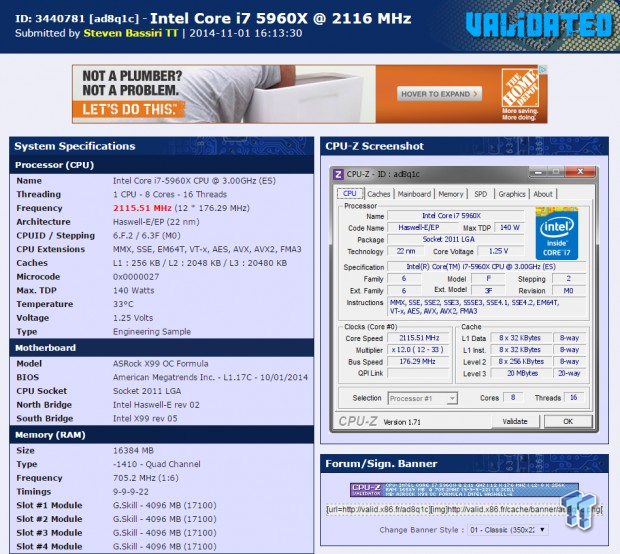Click the Core Speed 2115.51 MHz field
The width and height of the screenshot is (620, 554).
coord(419,338)
